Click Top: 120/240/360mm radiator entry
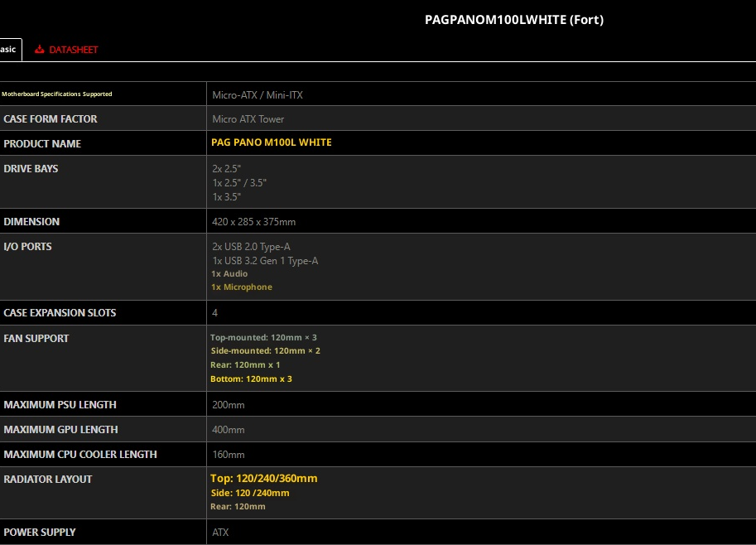756x545 pixels. click(264, 479)
